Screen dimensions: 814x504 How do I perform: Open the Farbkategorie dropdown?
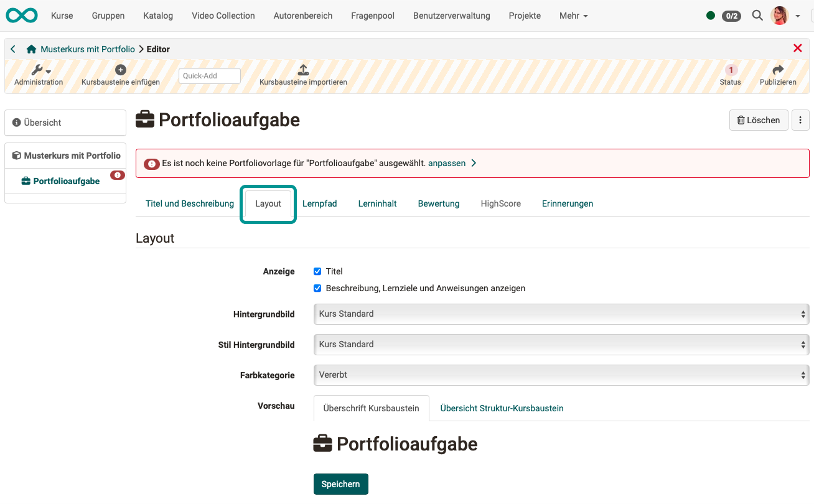point(559,375)
